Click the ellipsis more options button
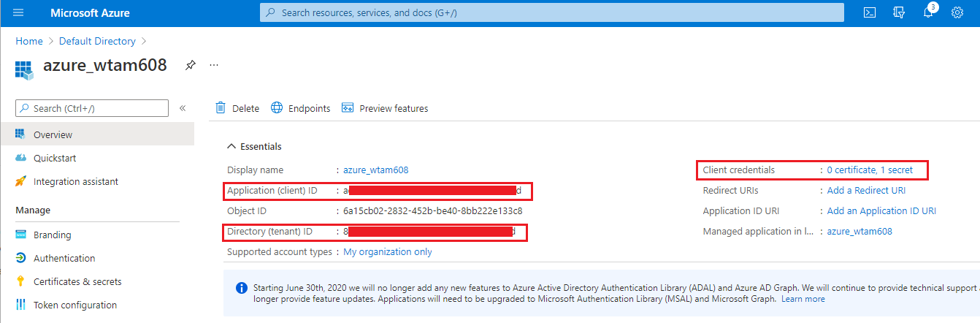This screenshot has width=980, height=323. [x=214, y=65]
